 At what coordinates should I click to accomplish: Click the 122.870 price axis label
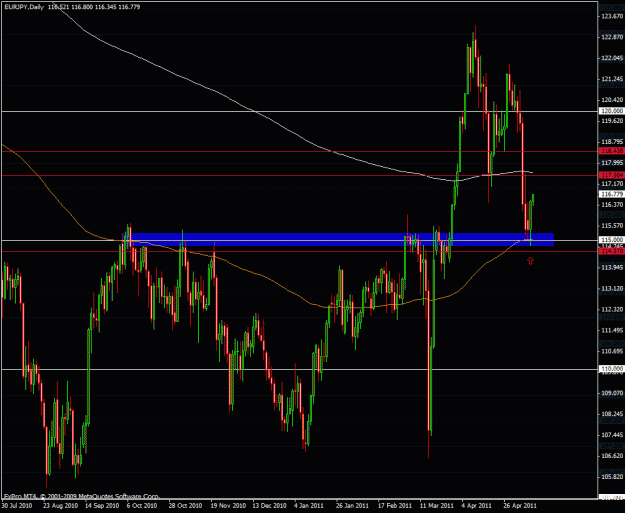coord(612,37)
